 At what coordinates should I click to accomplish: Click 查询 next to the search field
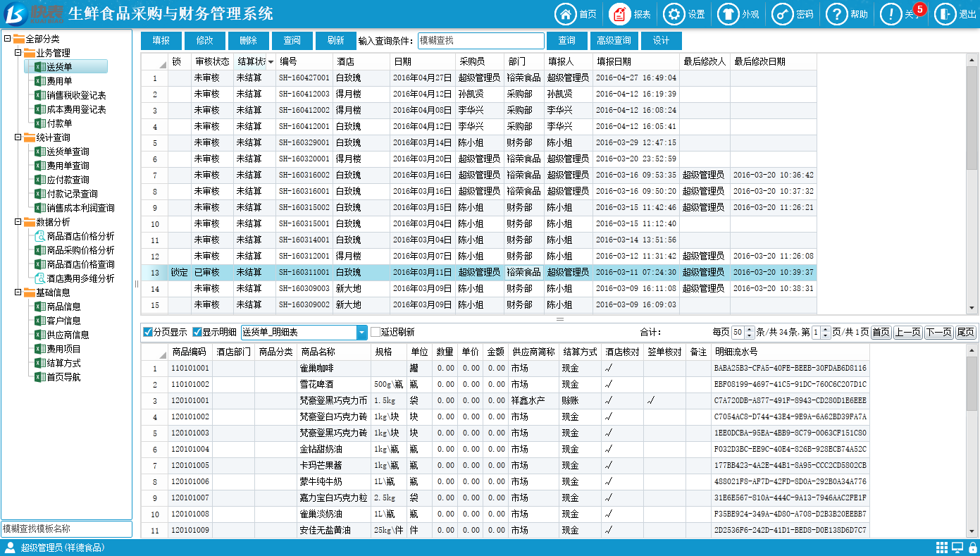[566, 41]
